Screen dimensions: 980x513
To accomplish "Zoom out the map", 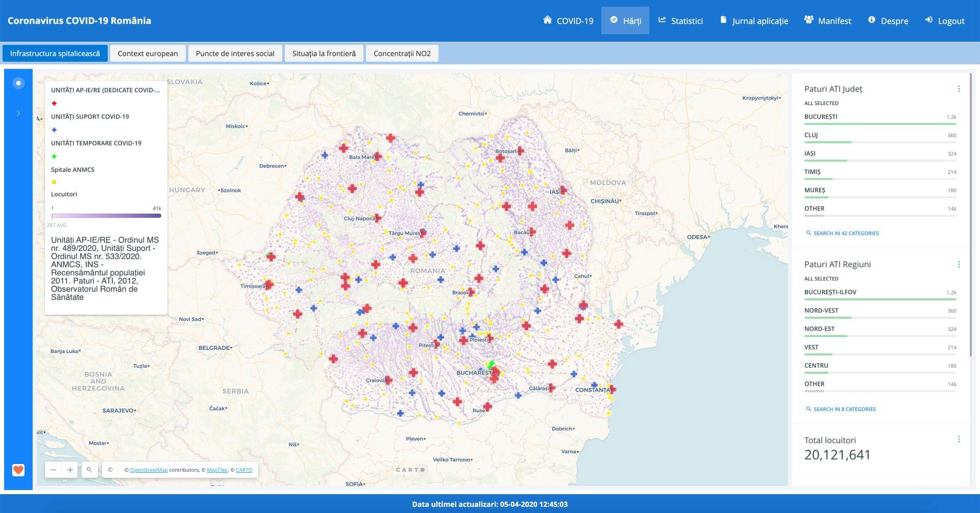I will click(x=53, y=470).
